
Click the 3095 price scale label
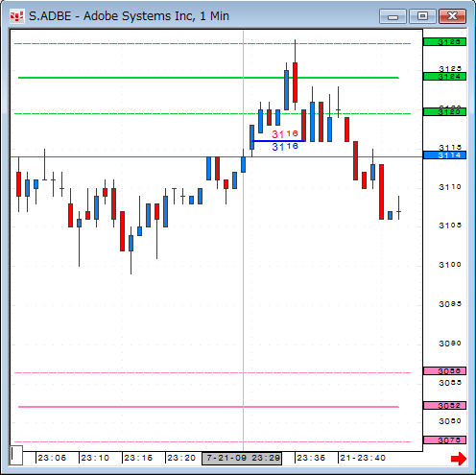(x=450, y=304)
